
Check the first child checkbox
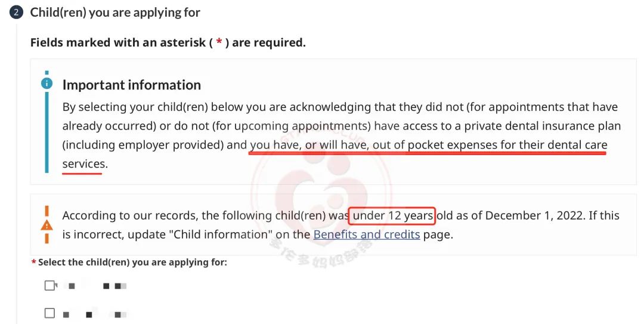pos(49,285)
